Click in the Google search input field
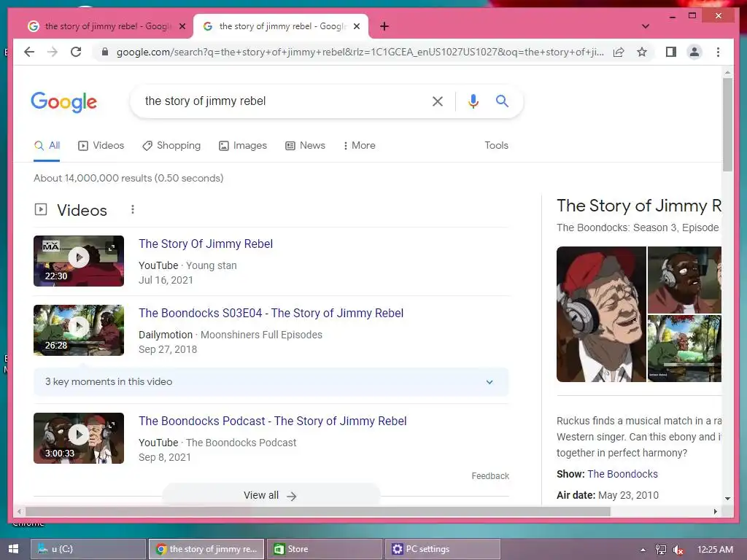 281,101
